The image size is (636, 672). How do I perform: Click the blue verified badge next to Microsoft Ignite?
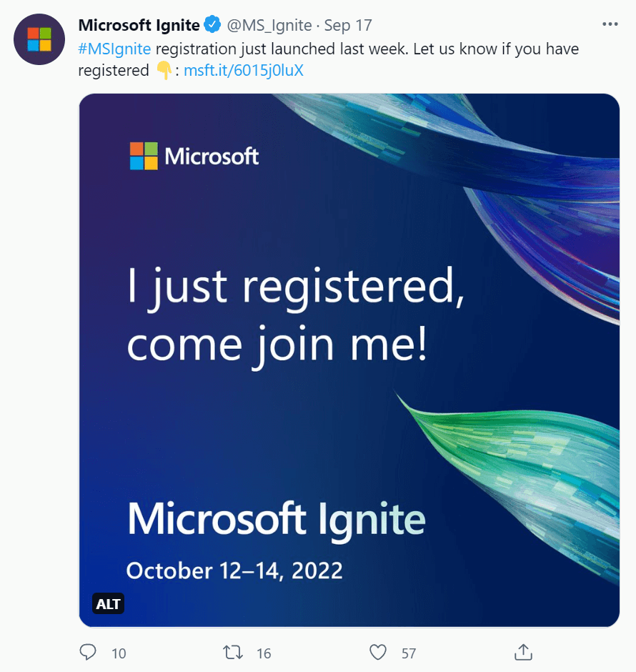[x=212, y=24]
